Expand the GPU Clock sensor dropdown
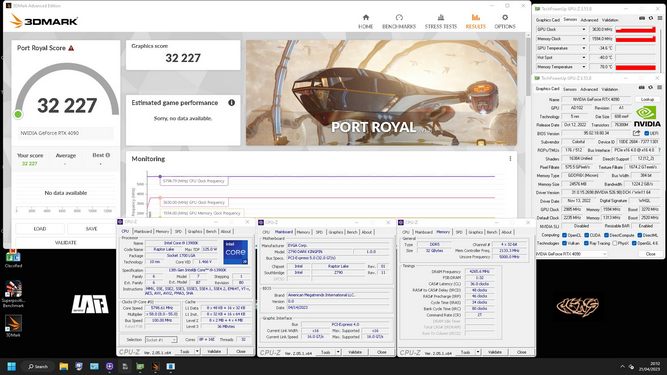 [584, 29]
